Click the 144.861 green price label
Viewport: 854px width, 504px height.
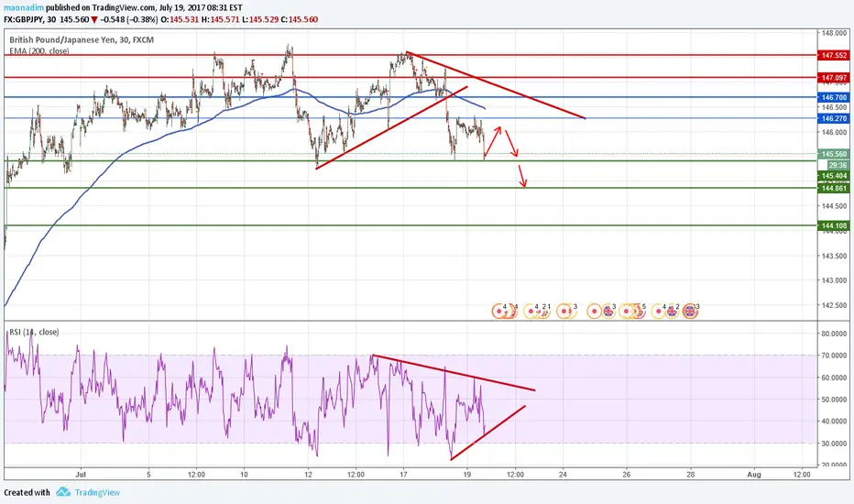point(833,188)
